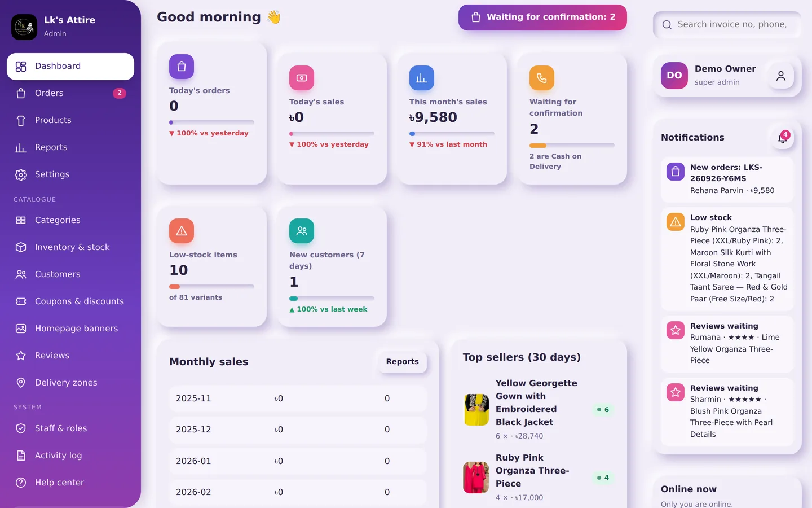
Task: Click the DO avatar badge
Action: (674, 76)
